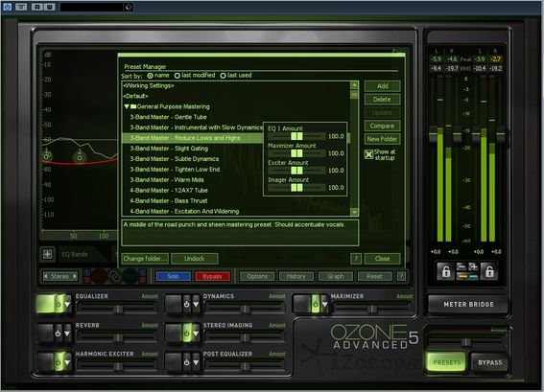
Task: Click the New Folder button
Action: coord(382,139)
